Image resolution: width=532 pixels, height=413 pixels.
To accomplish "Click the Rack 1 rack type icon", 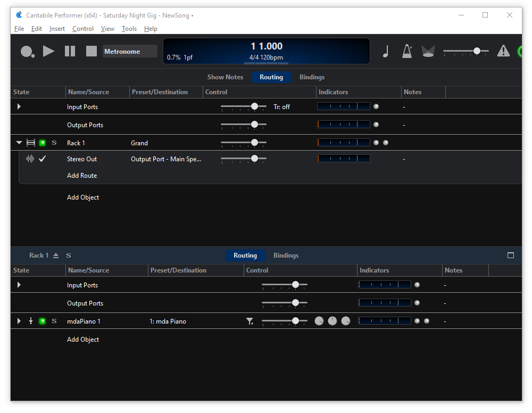I will 31,143.
